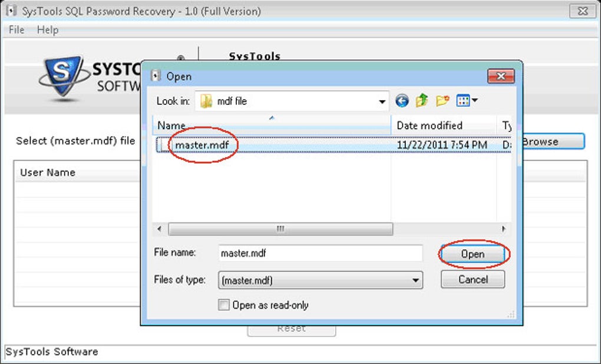The image size is (601, 364).
Task: Click the mdf file folder icon
Action: pos(206,101)
